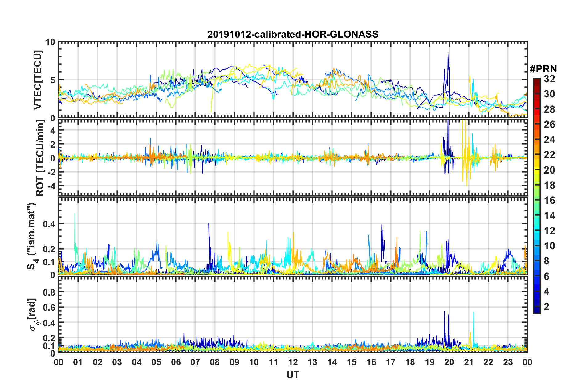Select the 06 hour tick on UT axis

click(x=176, y=362)
